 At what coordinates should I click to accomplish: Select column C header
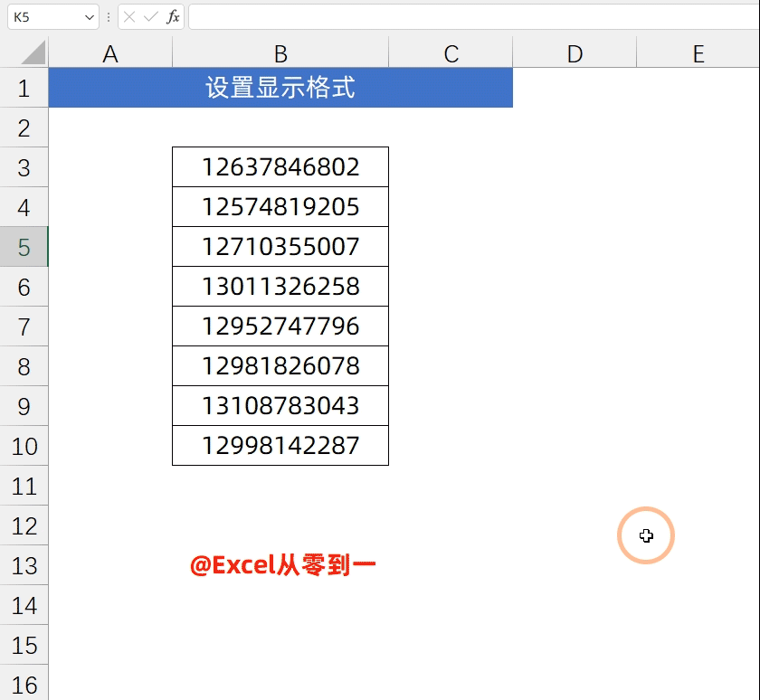pyautogui.click(x=451, y=53)
